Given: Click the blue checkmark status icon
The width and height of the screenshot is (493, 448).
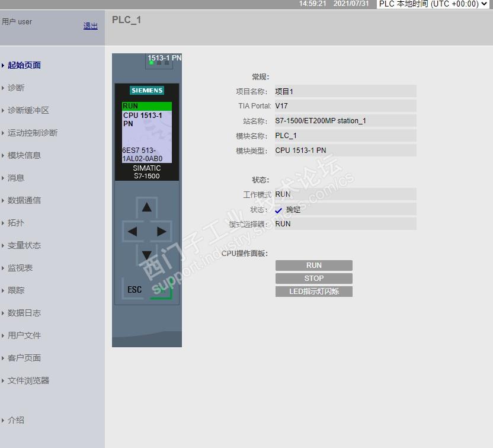Looking at the screenshot, I should (278, 210).
